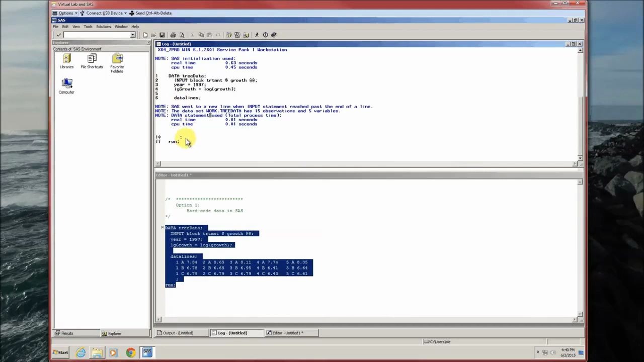The height and width of the screenshot is (362, 644).
Task: Collapse the DATA treeData step in the editor
Action: (163, 228)
